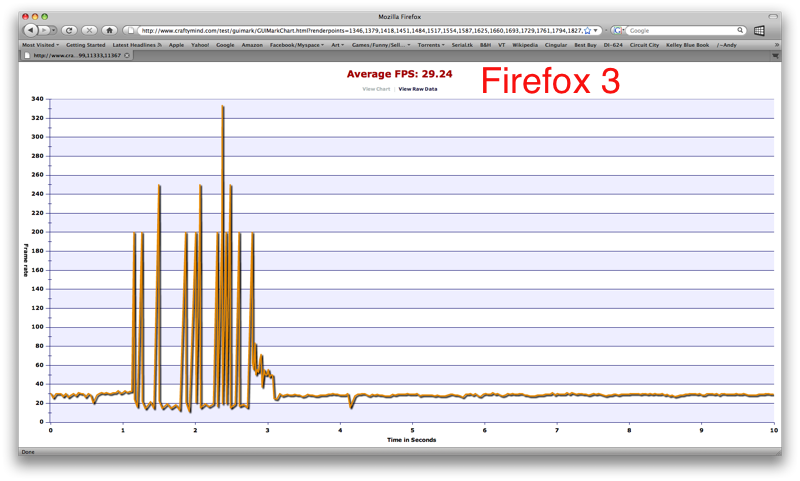Open the Best Buy bookmark
Screen dimensions: 800x481
(585, 45)
